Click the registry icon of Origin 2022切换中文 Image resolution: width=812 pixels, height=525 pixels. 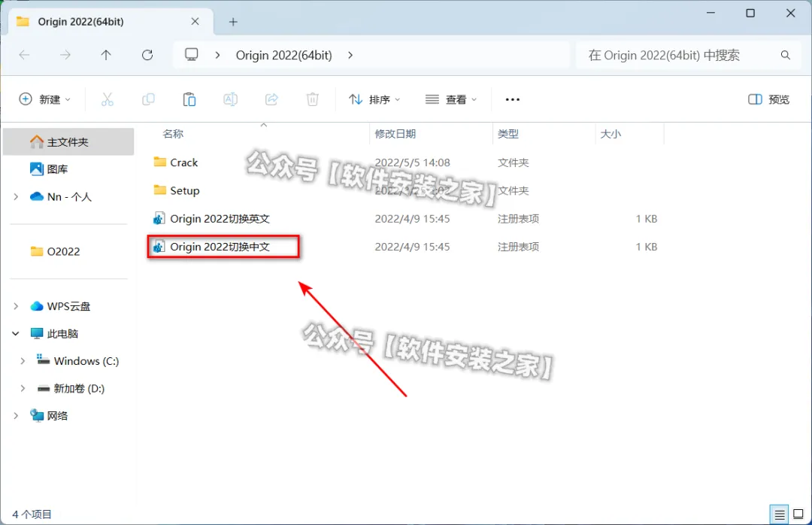tap(159, 247)
